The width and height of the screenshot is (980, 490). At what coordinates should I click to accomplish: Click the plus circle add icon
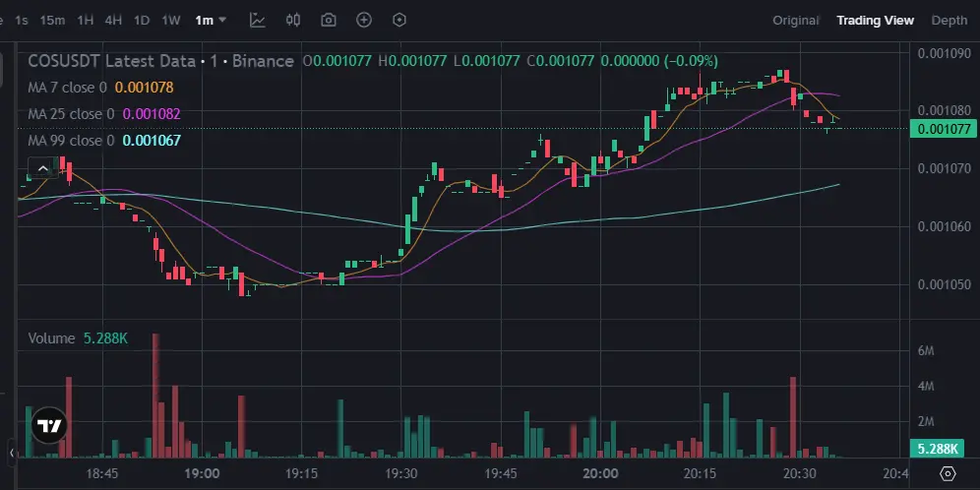click(364, 20)
